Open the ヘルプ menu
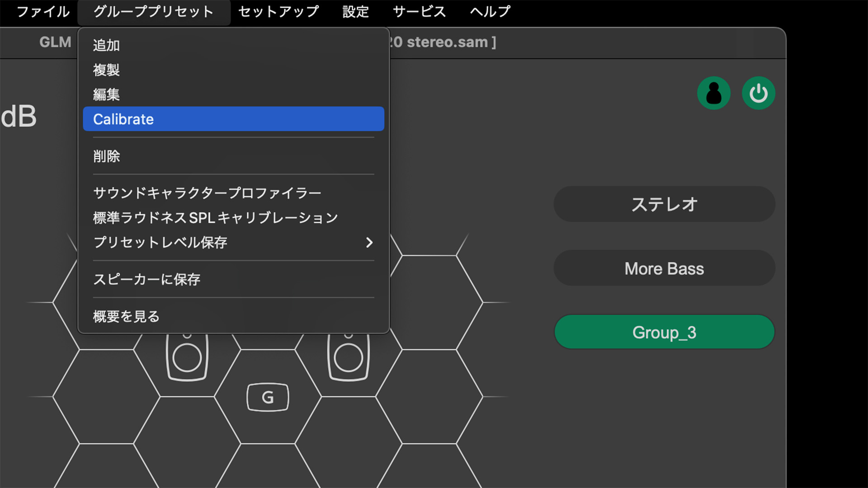 (490, 12)
